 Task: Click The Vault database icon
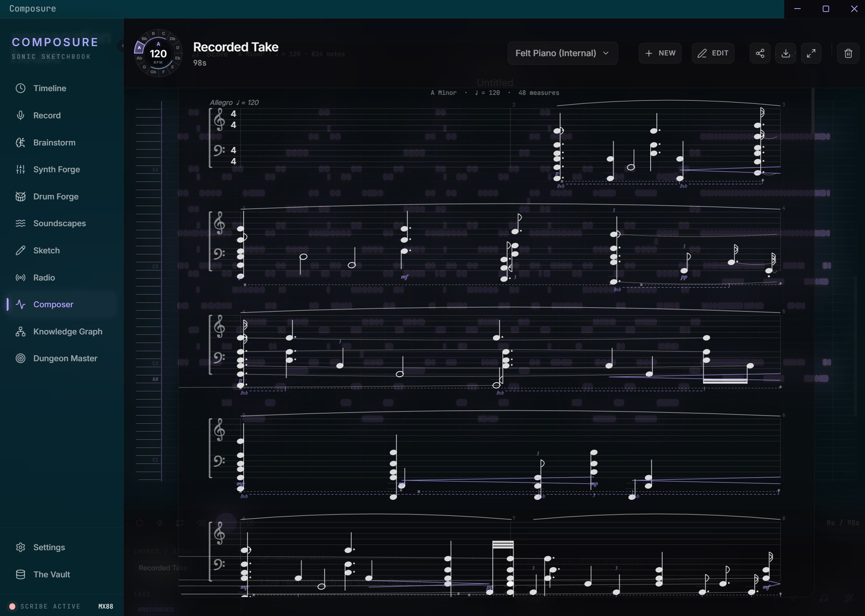pyautogui.click(x=20, y=575)
